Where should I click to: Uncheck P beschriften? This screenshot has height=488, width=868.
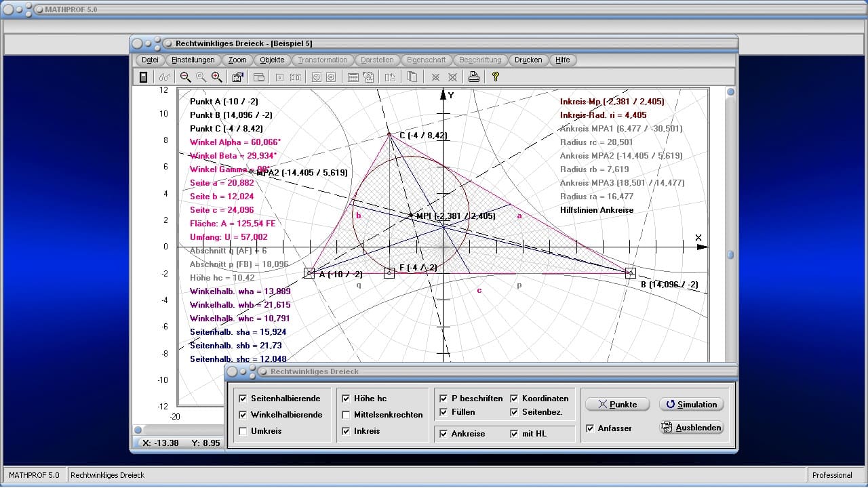click(444, 399)
